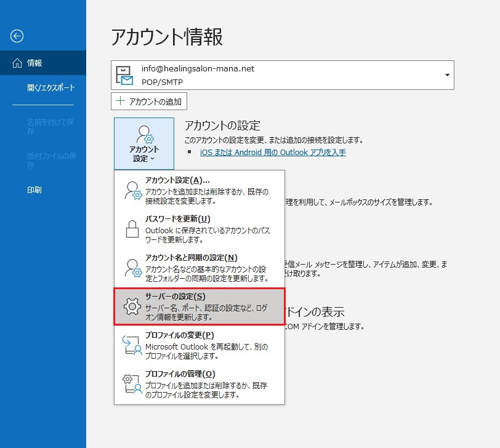The width and height of the screenshot is (500, 448).
Task: Expand the account selector dropdown arrow
Action: [x=446, y=75]
